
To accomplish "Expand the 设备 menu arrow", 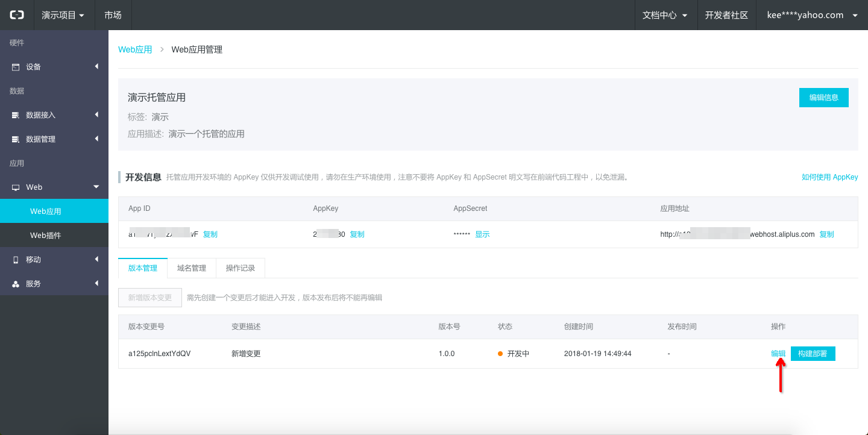I will tap(96, 66).
